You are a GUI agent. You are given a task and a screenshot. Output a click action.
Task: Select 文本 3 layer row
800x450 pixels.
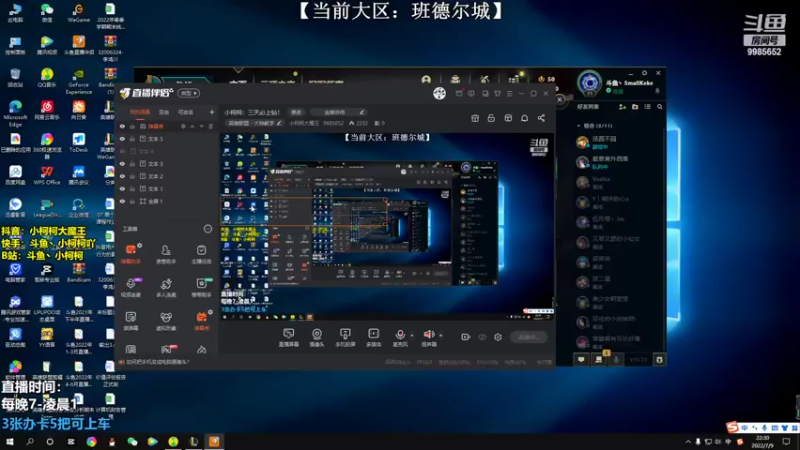tap(167, 164)
